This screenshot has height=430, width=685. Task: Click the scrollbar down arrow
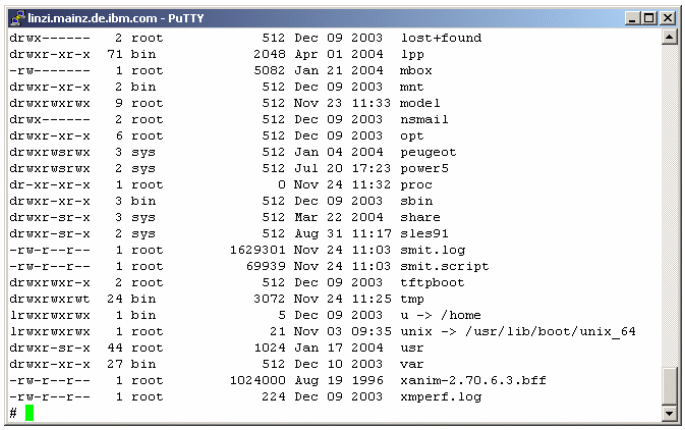coord(669,413)
